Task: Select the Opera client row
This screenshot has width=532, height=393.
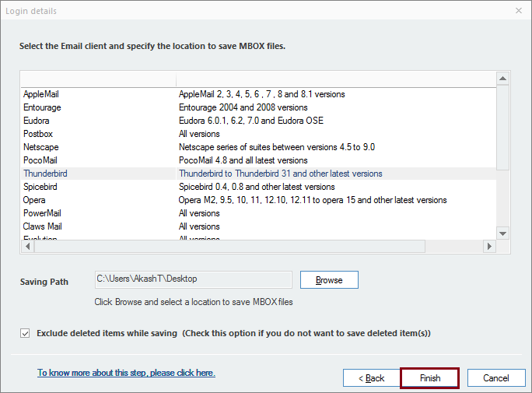Action: pyautogui.click(x=258, y=200)
